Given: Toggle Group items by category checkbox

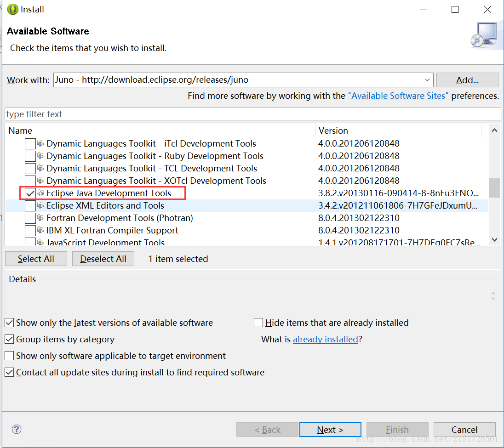Looking at the screenshot, I should pos(9,339).
